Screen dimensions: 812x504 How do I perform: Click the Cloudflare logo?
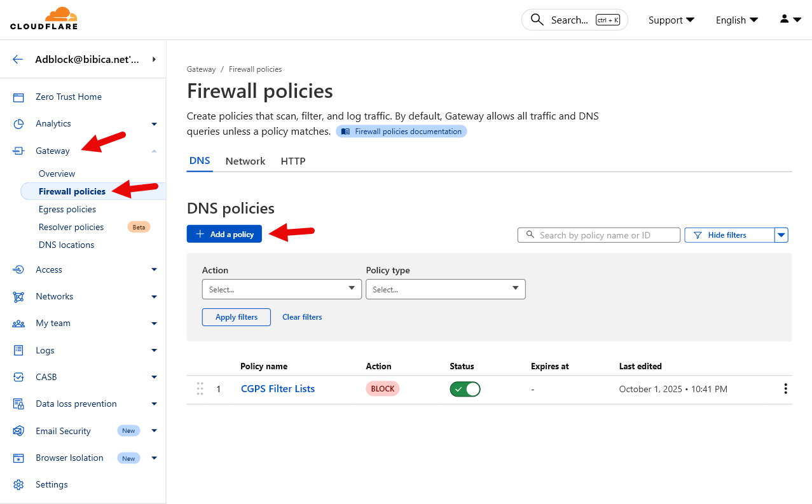pos(44,18)
